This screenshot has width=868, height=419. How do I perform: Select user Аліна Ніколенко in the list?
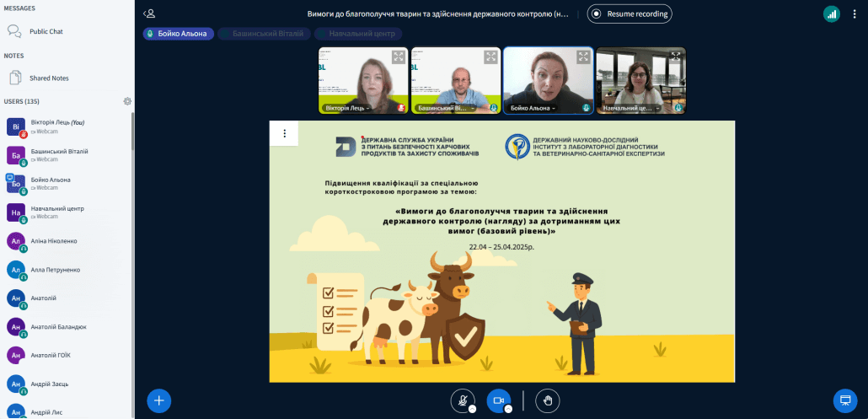(55, 241)
